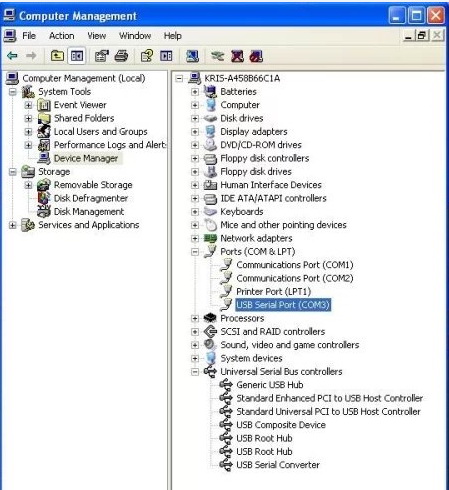The image size is (449, 490).
Task: Click the Update driver toolbar icon
Action: click(218, 56)
